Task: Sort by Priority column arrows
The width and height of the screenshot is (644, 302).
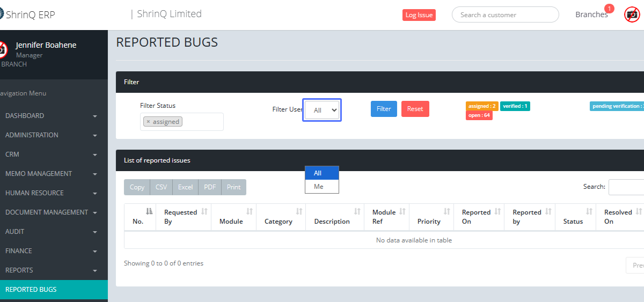Action: click(x=447, y=212)
